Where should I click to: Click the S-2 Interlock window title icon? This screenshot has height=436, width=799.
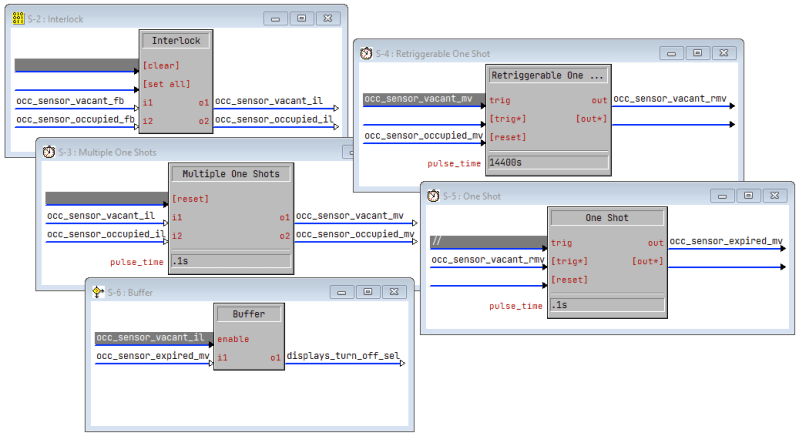18,18
